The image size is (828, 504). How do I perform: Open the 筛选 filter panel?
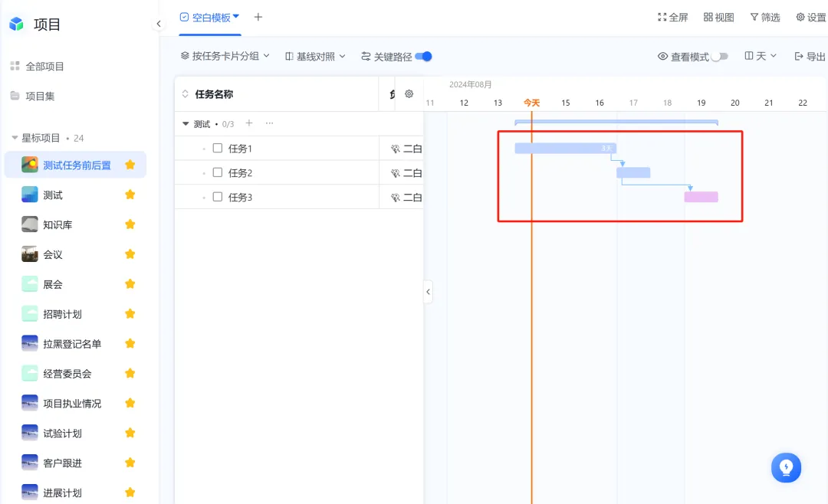(765, 18)
